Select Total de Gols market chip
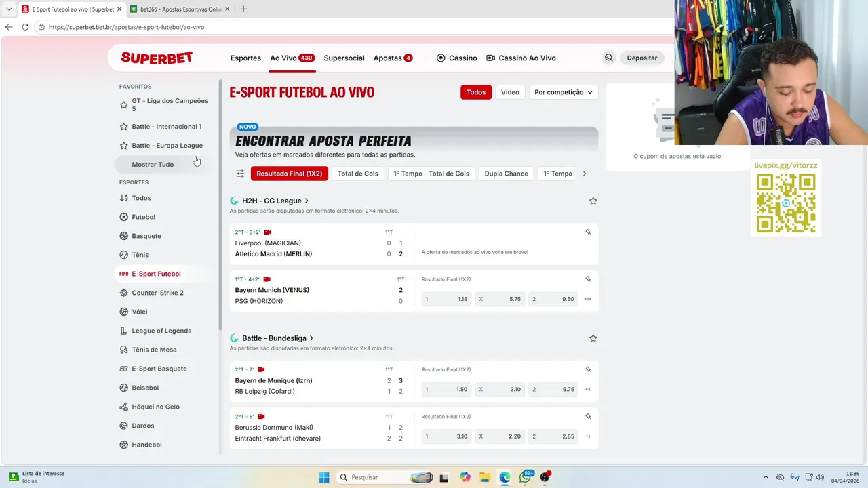Screen dimensions: 868x488 click(358, 174)
